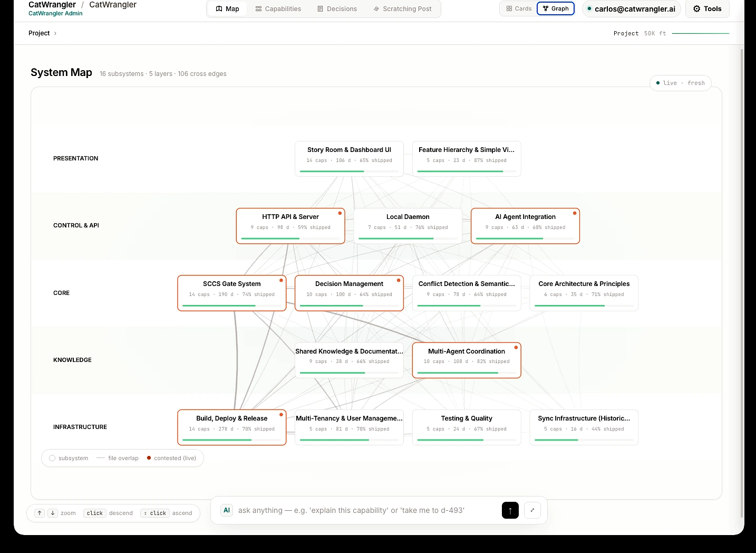
Task: Open the AI Agent Integration node
Action: tap(525, 226)
